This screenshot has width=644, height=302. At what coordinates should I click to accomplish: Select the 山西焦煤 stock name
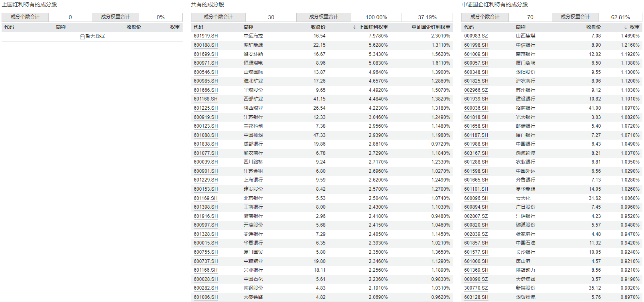pyautogui.click(x=526, y=36)
